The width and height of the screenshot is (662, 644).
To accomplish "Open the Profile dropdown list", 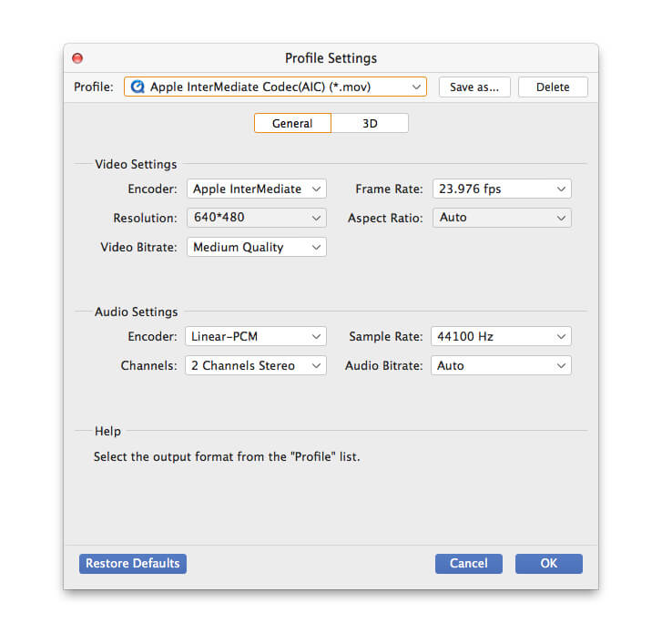I will (275, 87).
